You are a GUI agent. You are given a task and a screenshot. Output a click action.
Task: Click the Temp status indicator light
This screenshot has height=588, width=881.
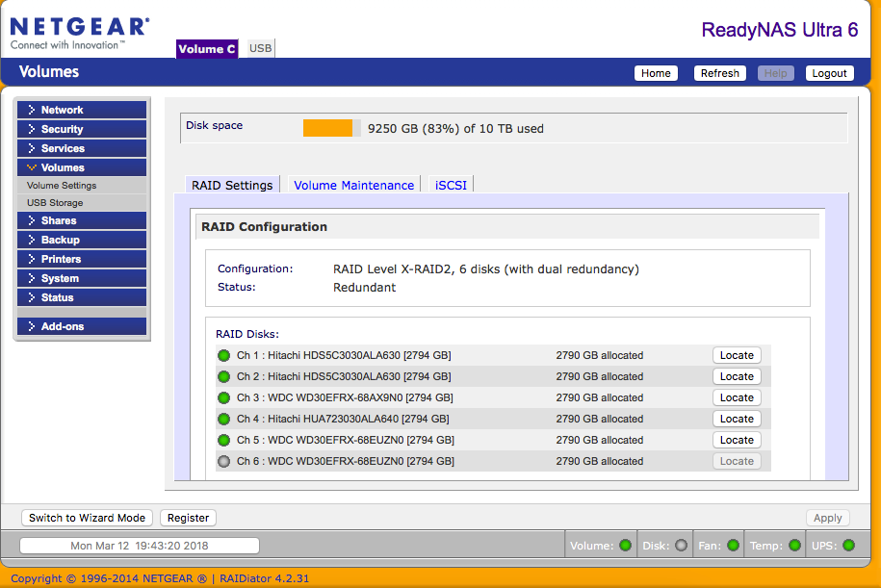pyautogui.click(x=794, y=546)
